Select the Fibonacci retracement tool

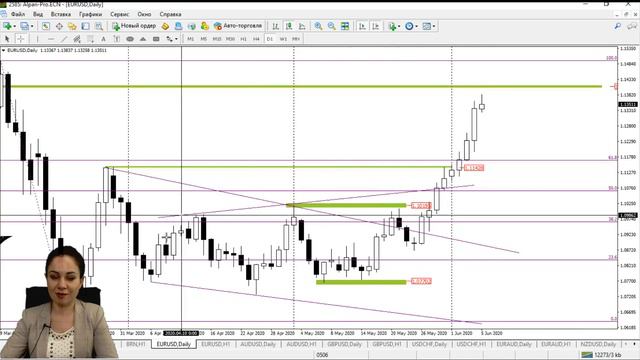[x=90, y=39]
